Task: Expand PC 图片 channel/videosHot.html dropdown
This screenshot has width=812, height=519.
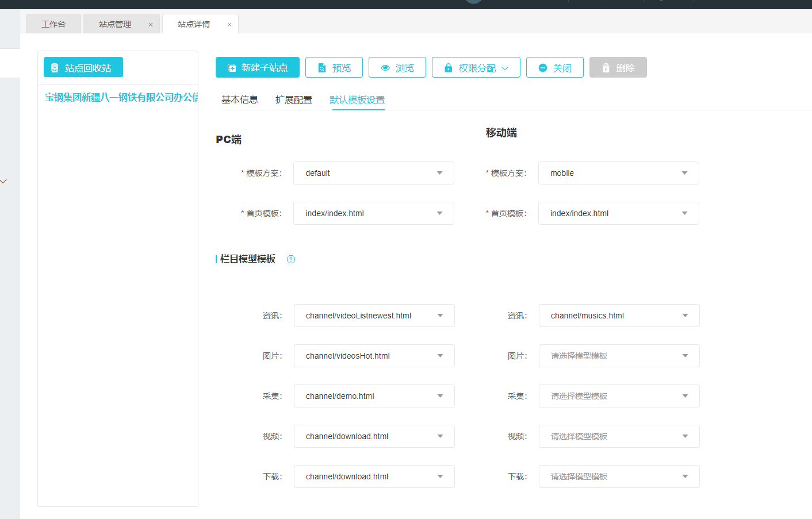Action: [x=374, y=356]
